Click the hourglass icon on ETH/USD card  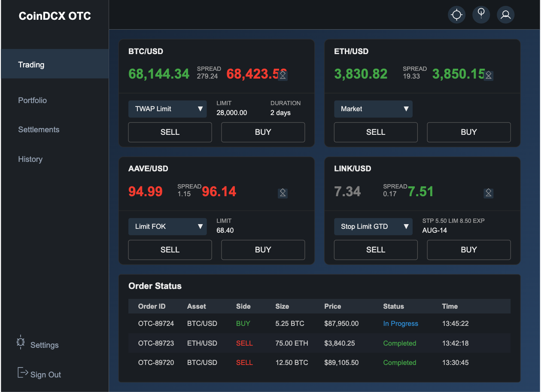[x=488, y=76]
